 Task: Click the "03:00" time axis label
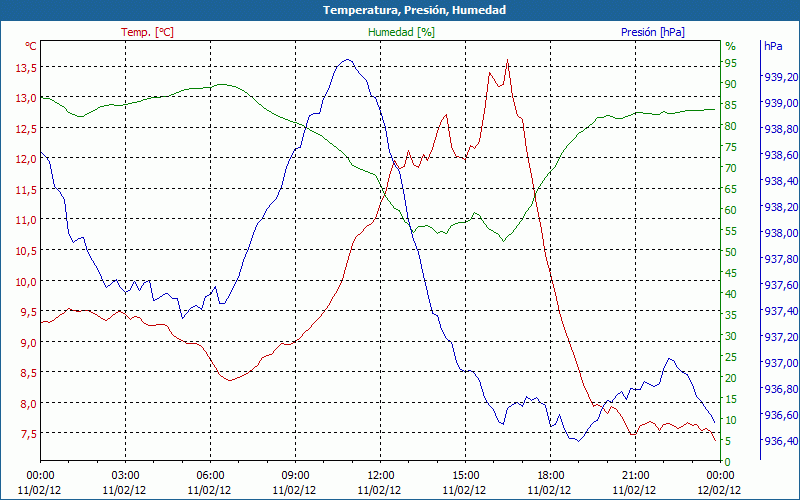click(x=125, y=476)
